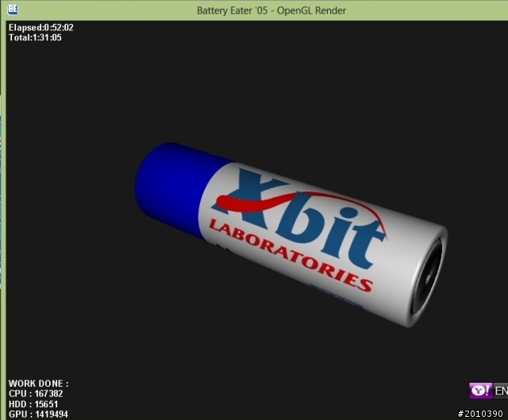This screenshot has height=420, width=508.
Task: Click the Battery Eater '05 - OpenGL Render title
Action: [271, 10]
